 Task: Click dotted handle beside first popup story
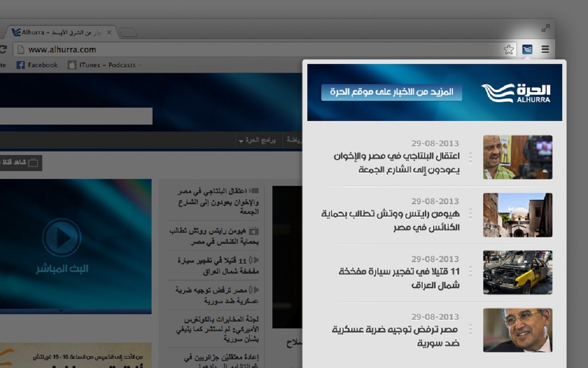click(x=470, y=157)
